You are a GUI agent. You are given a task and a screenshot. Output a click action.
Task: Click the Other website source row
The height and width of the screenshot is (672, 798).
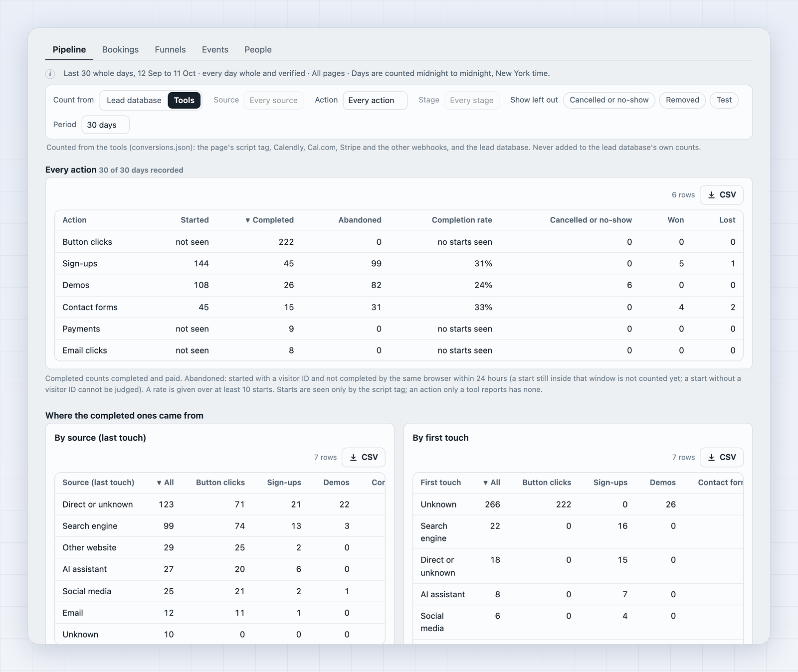(x=220, y=547)
